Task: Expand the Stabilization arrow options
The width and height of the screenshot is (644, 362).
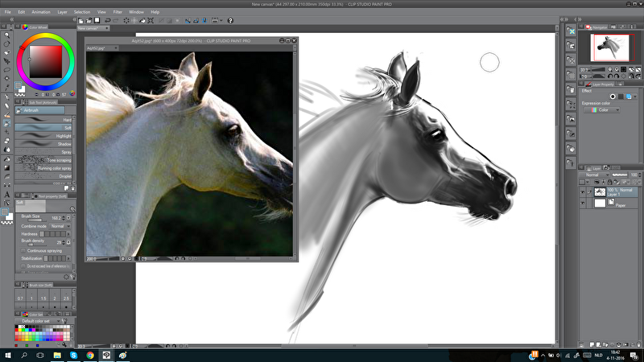Action: pos(68,258)
